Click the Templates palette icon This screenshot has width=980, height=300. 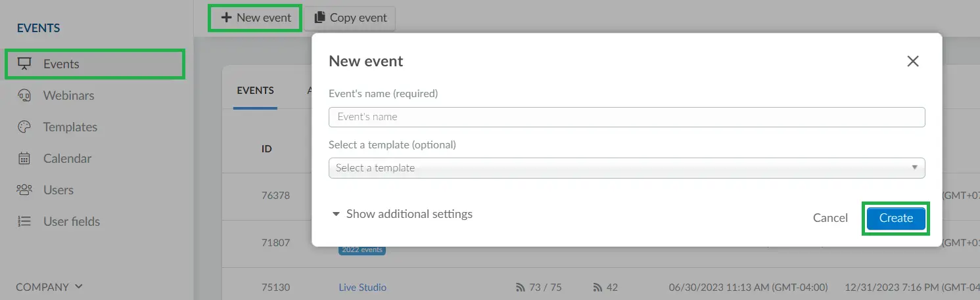click(24, 127)
